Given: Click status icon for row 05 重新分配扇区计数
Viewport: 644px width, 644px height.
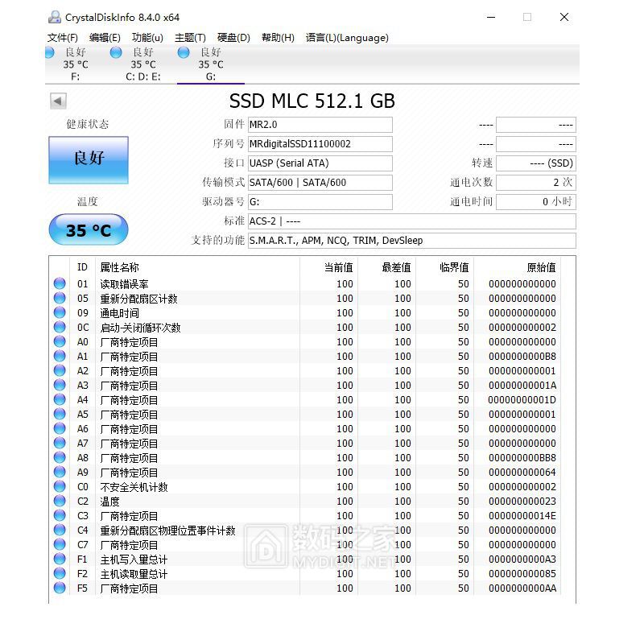Looking at the screenshot, I should click(x=60, y=298).
